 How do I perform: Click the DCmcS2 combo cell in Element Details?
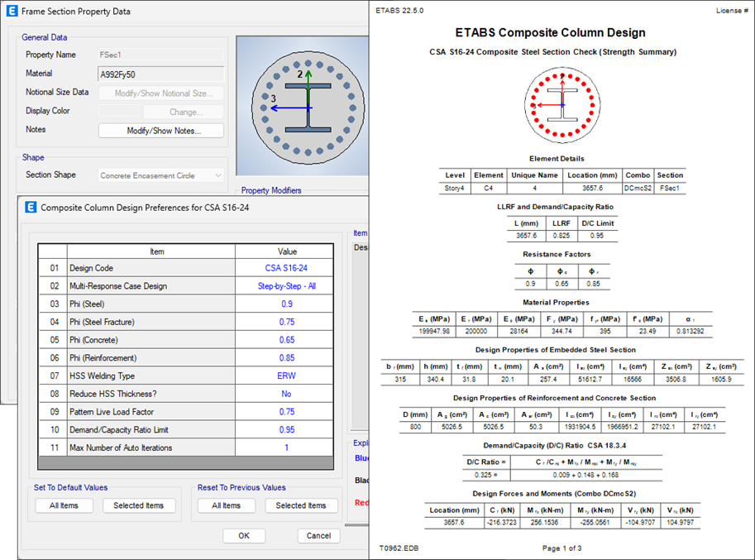(x=638, y=189)
